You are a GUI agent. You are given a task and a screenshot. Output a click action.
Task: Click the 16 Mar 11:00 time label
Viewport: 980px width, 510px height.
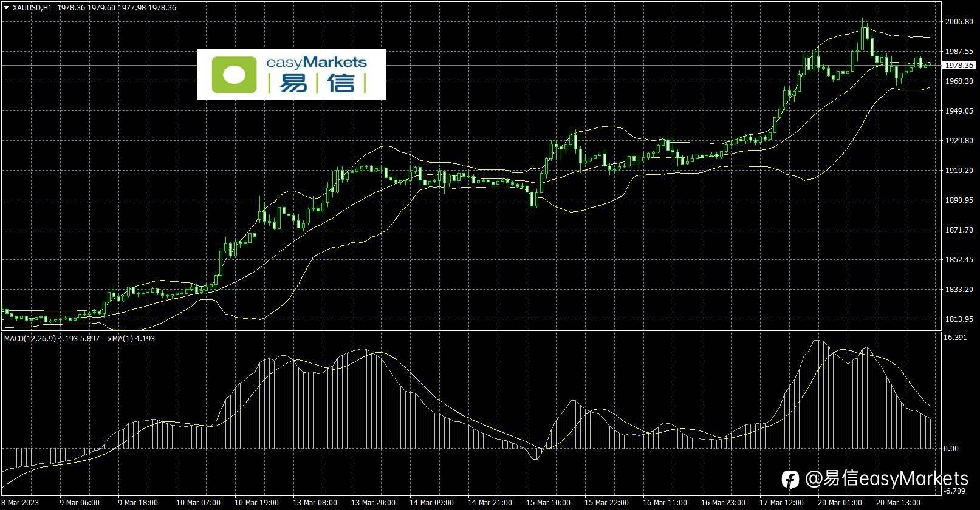pyautogui.click(x=665, y=503)
